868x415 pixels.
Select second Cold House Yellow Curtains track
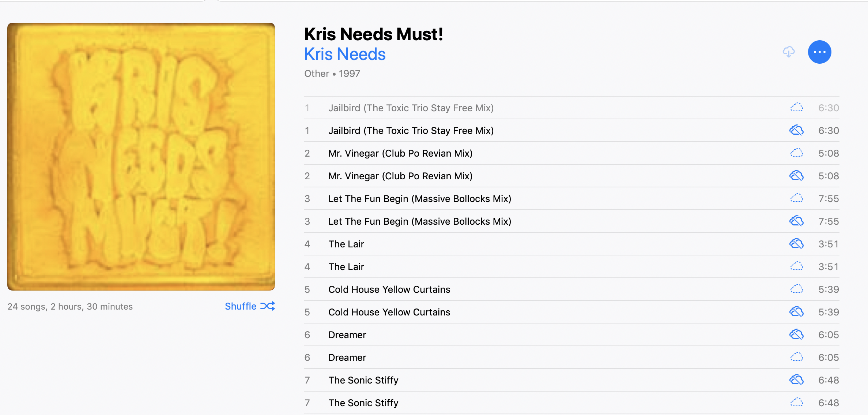click(x=571, y=312)
